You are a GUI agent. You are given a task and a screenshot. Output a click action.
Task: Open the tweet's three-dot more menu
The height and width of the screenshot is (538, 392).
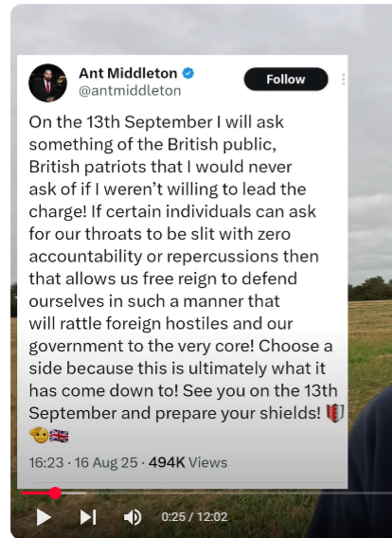tap(344, 80)
